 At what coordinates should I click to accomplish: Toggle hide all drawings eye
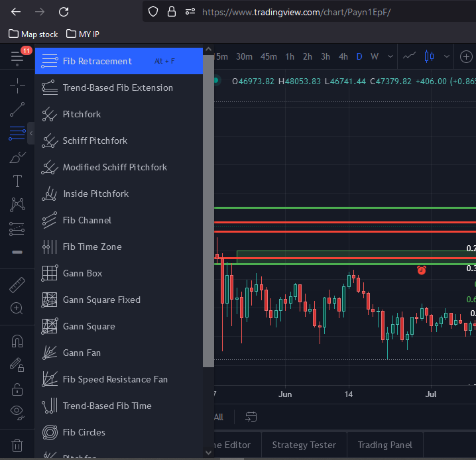tap(17, 413)
